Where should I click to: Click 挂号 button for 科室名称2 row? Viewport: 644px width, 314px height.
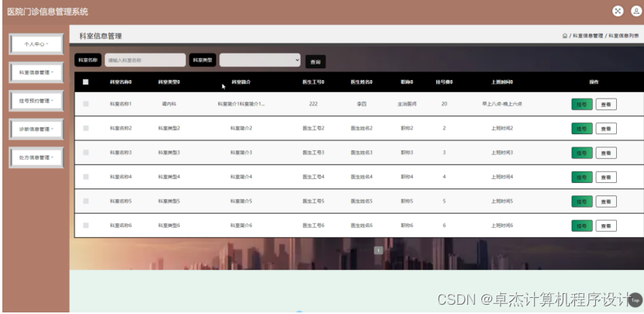[x=581, y=129]
